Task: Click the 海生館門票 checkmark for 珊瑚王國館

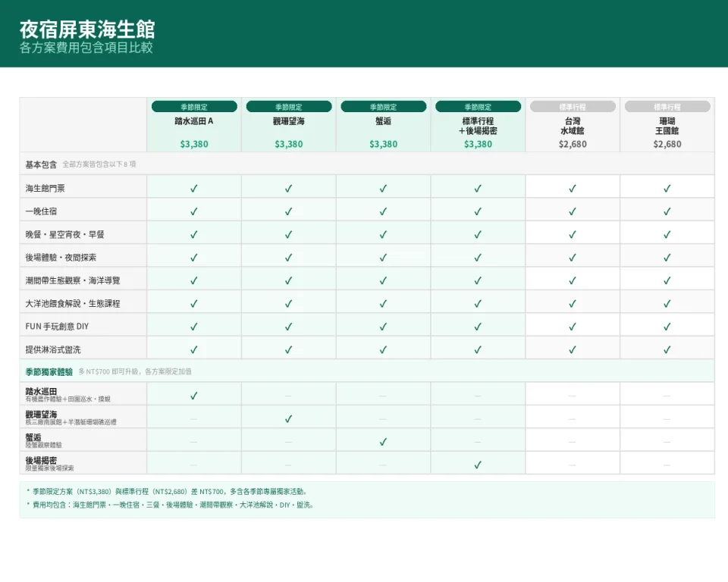Action: click(x=667, y=189)
